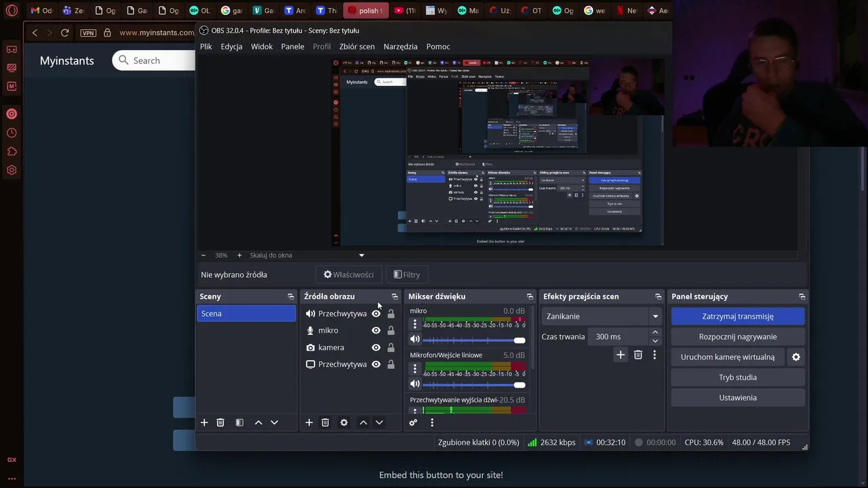Open mixer options menu beside the gears icon
868x488 pixels.
tap(432, 422)
